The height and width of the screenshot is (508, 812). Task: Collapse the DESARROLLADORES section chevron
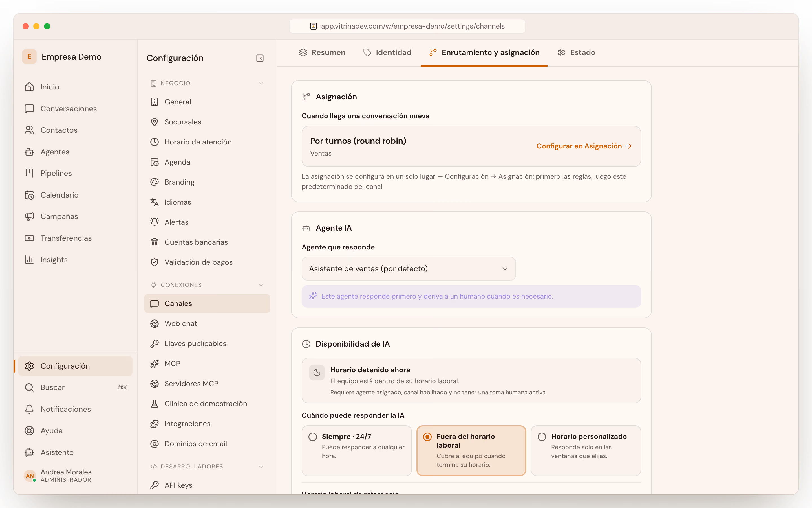(x=261, y=467)
